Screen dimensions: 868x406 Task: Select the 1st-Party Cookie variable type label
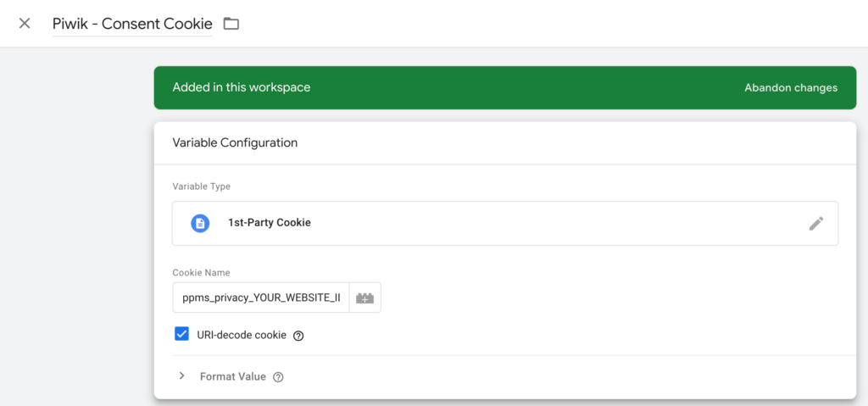pyautogui.click(x=270, y=223)
